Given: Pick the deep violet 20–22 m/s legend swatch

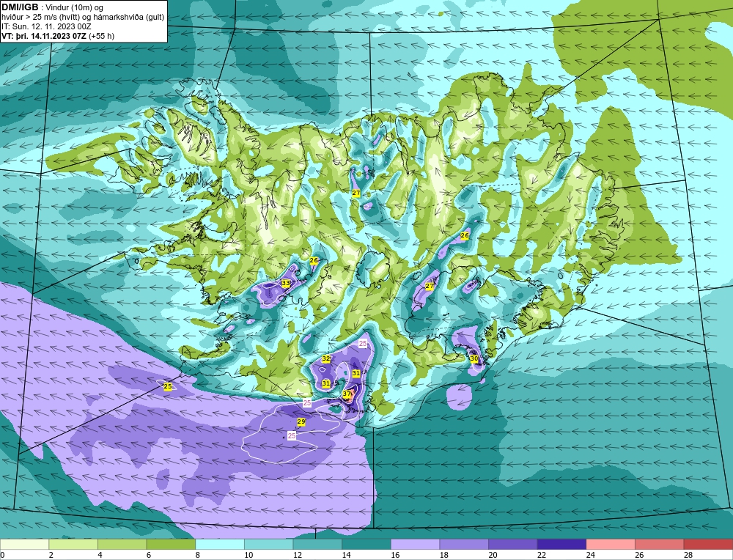Looking at the screenshot, I should click(x=513, y=544).
